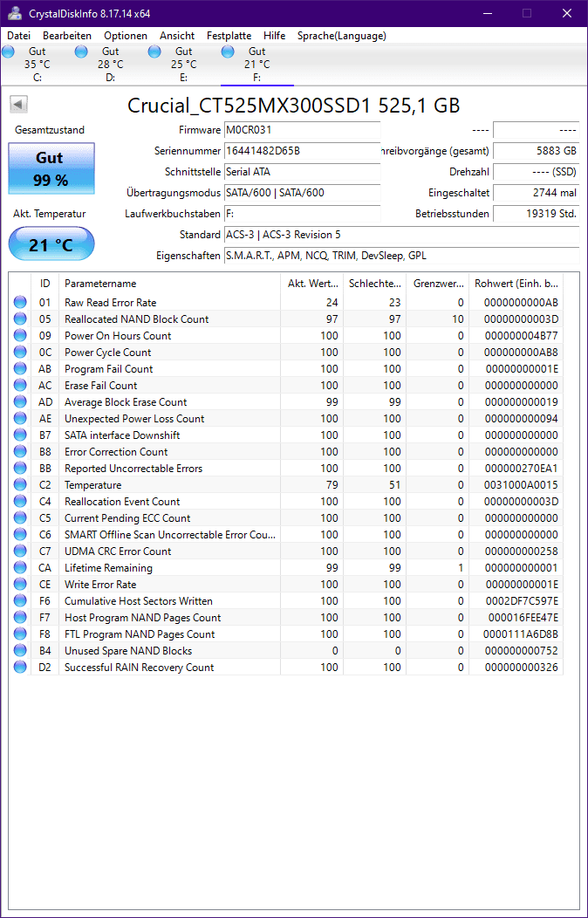Click the previous disk arrow button
Screen dimensions: 588x918
click(18, 105)
